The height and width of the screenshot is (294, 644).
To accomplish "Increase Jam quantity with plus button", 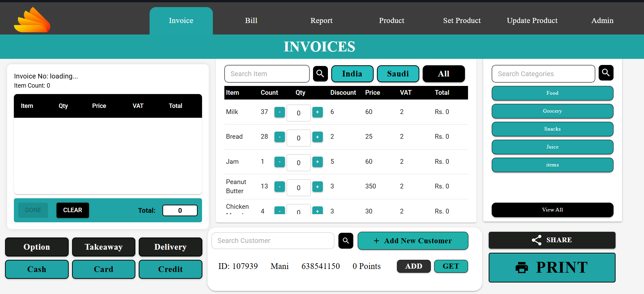I will pyautogui.click(x=317, y=162).
